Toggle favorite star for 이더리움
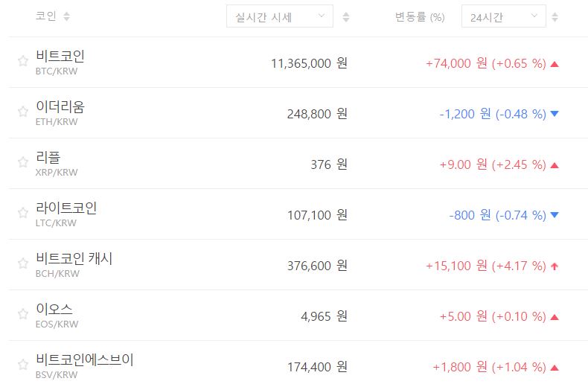This screenshot has height=387, width=588. 23,112
